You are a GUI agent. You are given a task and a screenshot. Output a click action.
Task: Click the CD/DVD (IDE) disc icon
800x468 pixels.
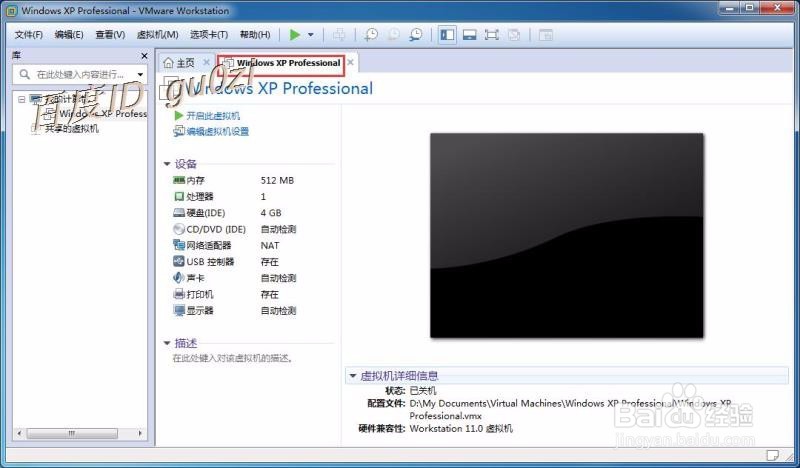[x=179, y=229]
